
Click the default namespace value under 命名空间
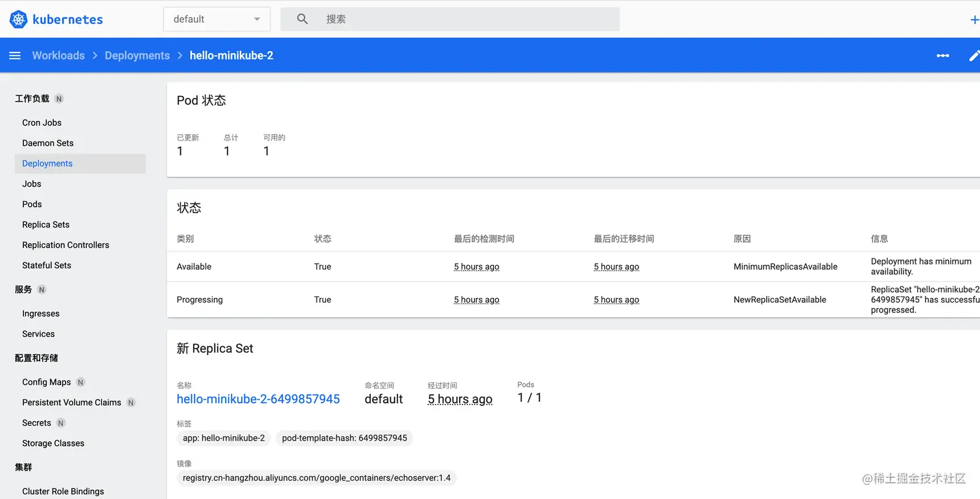384,399
